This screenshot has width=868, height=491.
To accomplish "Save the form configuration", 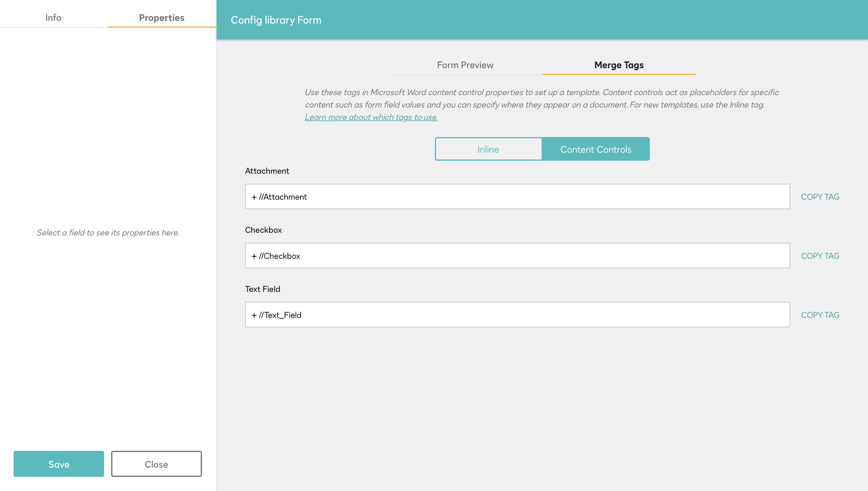I will point(58,464).
